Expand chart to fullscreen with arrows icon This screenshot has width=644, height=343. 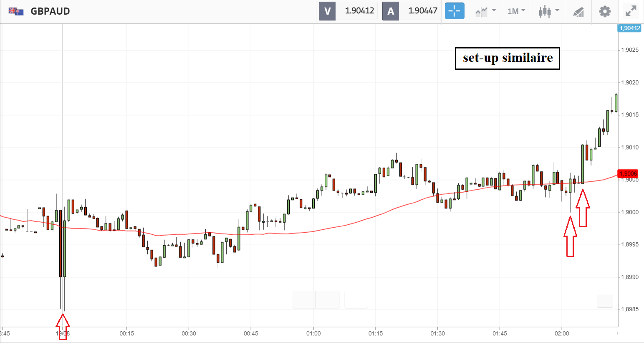631,11
